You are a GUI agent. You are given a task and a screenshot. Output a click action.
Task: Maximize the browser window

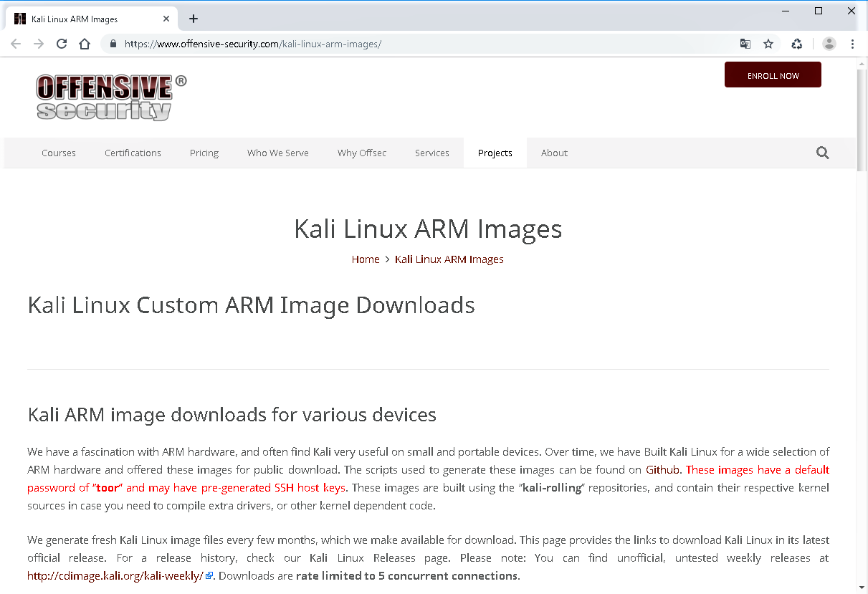coord(819,11)
